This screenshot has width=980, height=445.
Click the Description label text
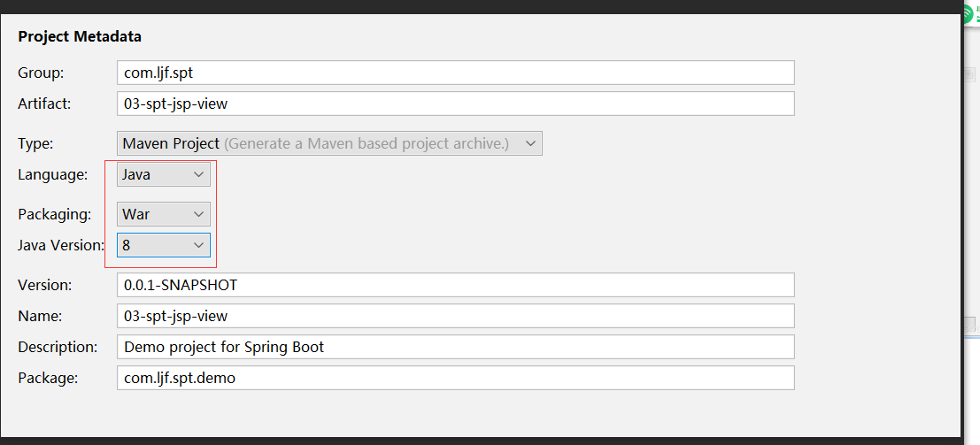coord(58,347)
